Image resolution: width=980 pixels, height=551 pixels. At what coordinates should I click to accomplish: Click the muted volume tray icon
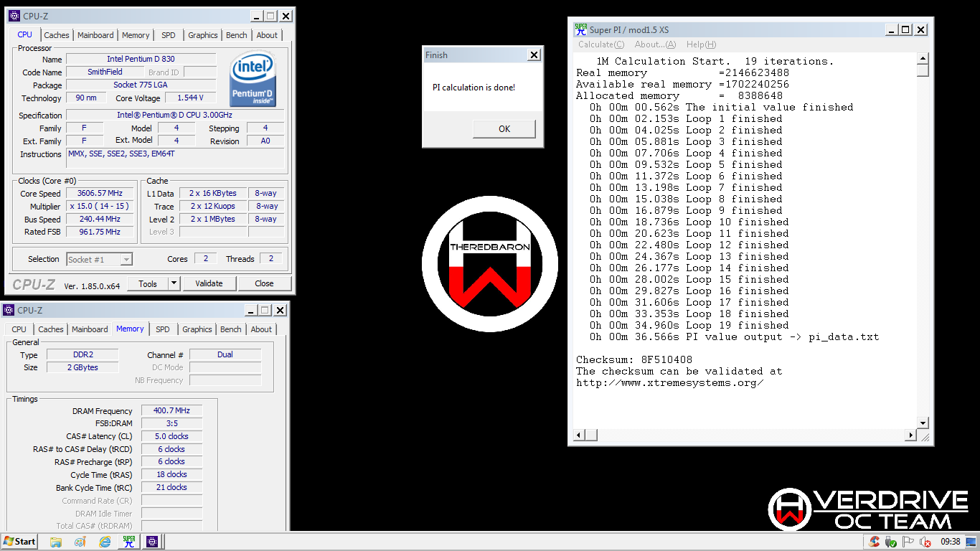point(925,542)
